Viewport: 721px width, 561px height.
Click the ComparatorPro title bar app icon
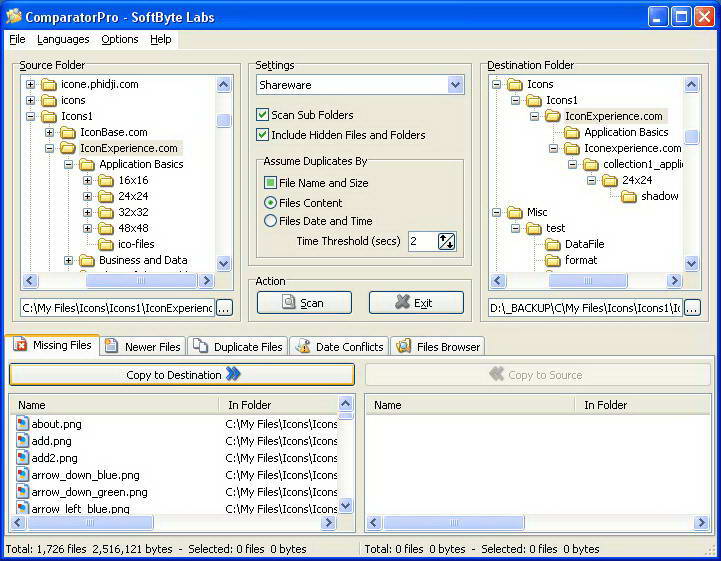[x=14, y=17]
